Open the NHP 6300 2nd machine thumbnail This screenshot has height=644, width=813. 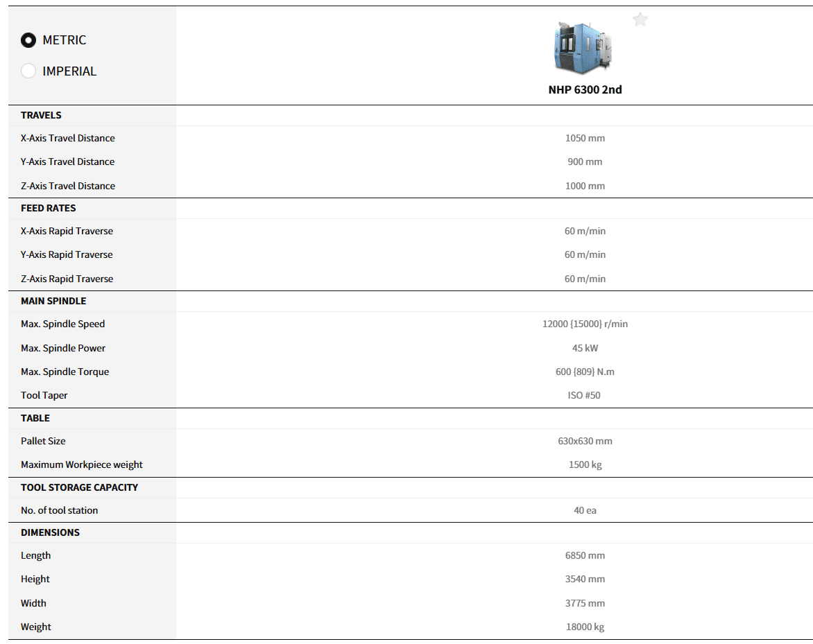(583, 46)
